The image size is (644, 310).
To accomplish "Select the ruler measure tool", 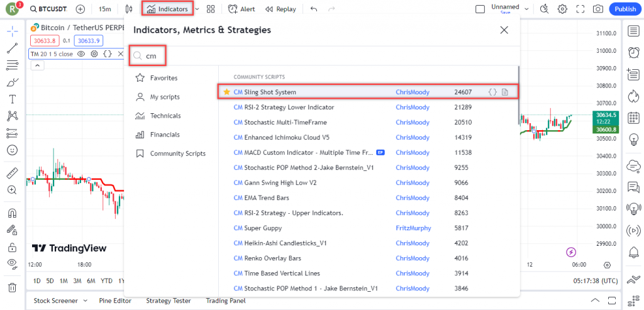I will pos(13,173).
